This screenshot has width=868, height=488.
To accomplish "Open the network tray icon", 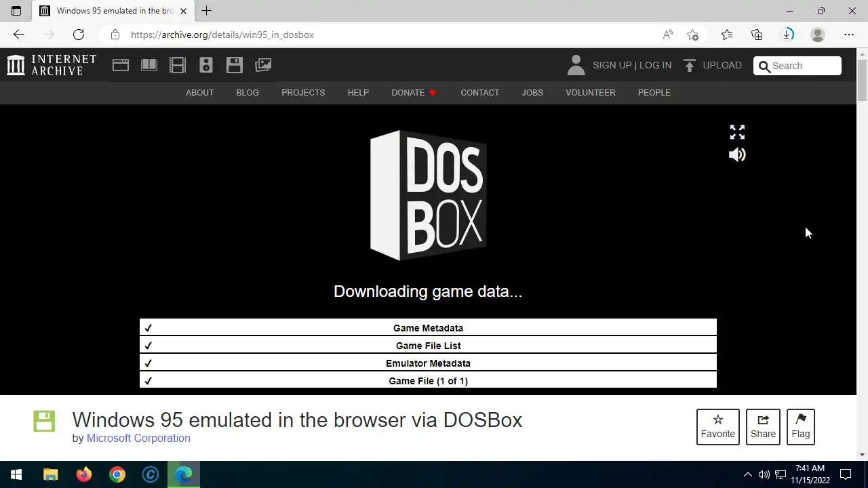I will (781, 474).
